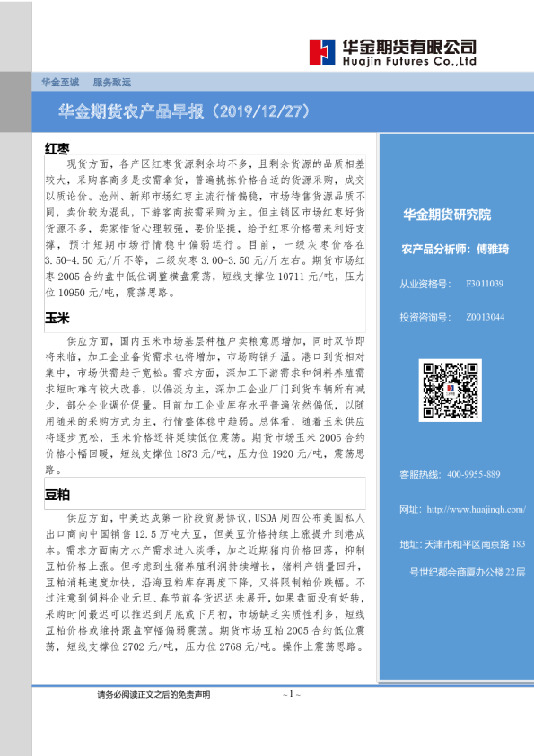Click the 玉米 paragraph line starting 供应方面,国内玉米市场
534x756 pixels.
(x=215, y=341)
